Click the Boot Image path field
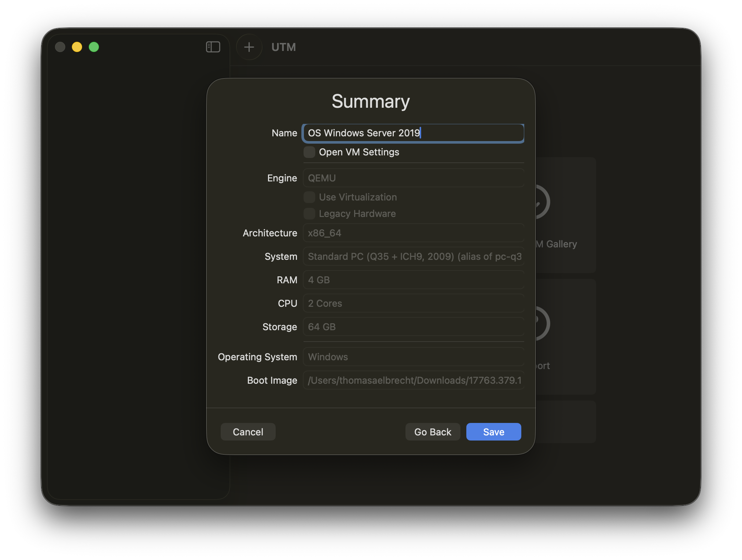Viewport: 742px width, 560px height. click(x=413, y=380)
